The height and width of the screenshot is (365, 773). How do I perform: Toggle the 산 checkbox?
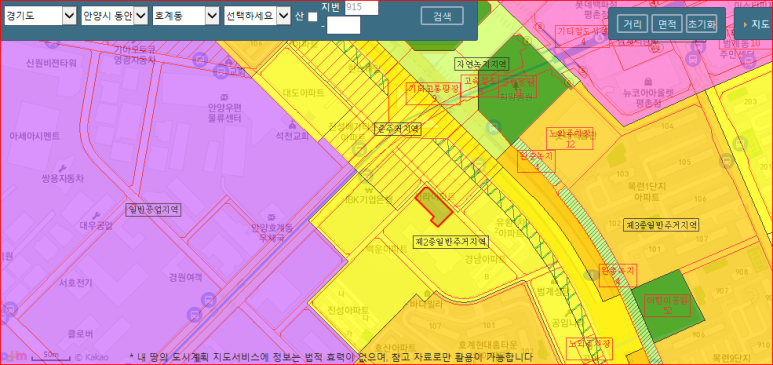313,17
